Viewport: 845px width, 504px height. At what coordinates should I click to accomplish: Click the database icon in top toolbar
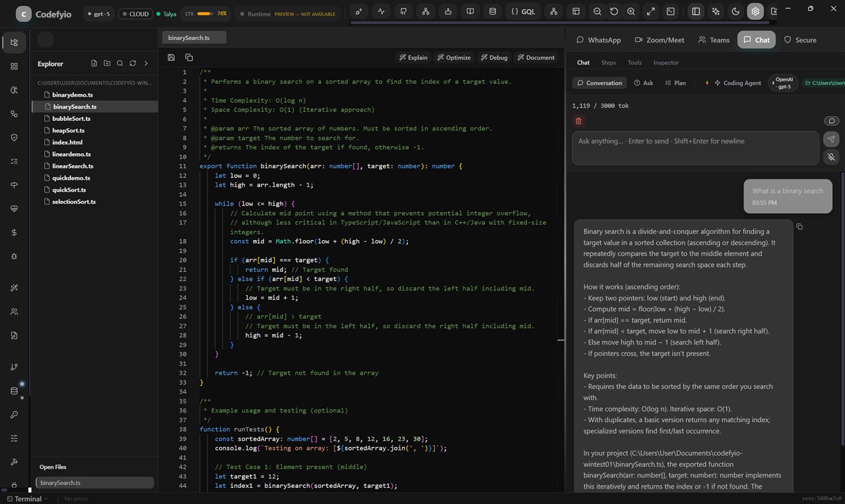(x=492, y=12)
